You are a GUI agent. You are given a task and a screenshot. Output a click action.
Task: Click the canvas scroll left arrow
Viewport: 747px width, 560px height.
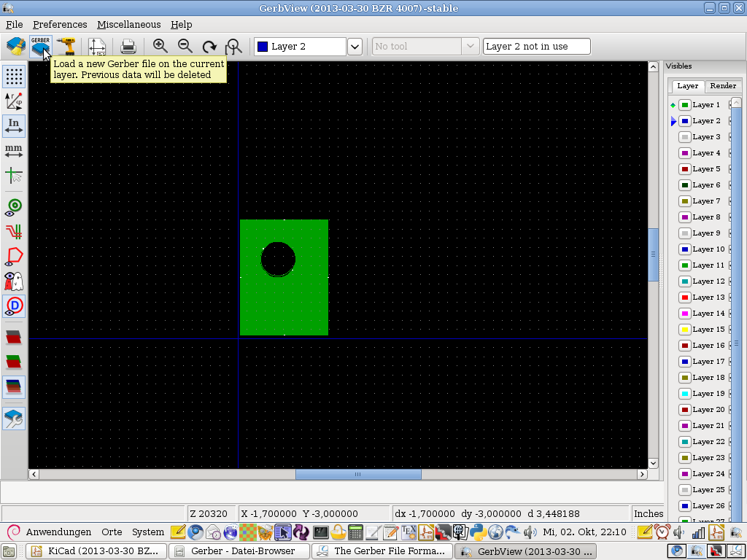pos(34,474)
